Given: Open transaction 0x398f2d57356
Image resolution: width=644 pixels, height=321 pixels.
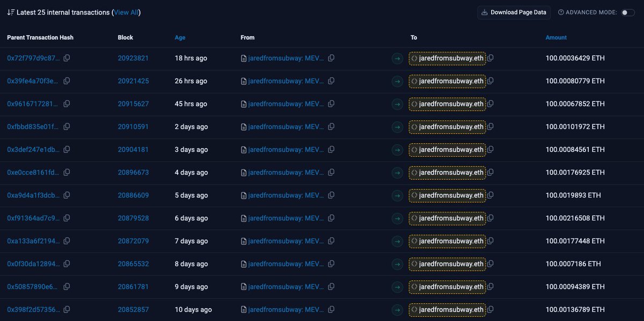Looking at the screenshot, I should (34, 310).
